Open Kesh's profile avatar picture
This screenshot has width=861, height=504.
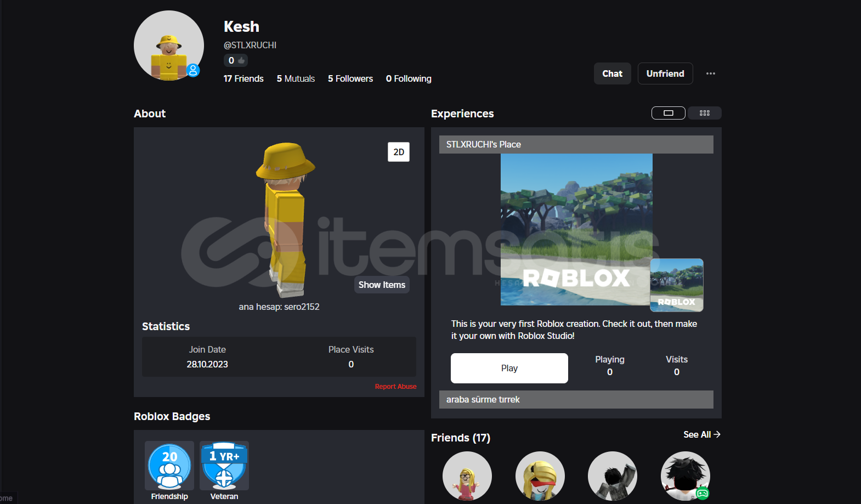point(169,46)
